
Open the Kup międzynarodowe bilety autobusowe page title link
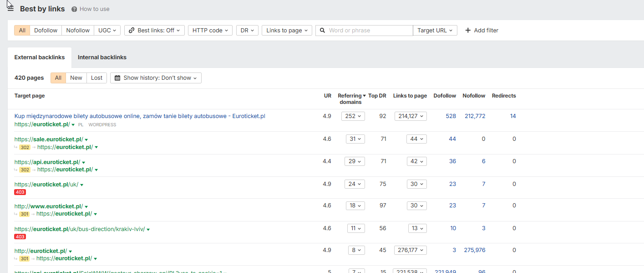click(x=140, y=116)
